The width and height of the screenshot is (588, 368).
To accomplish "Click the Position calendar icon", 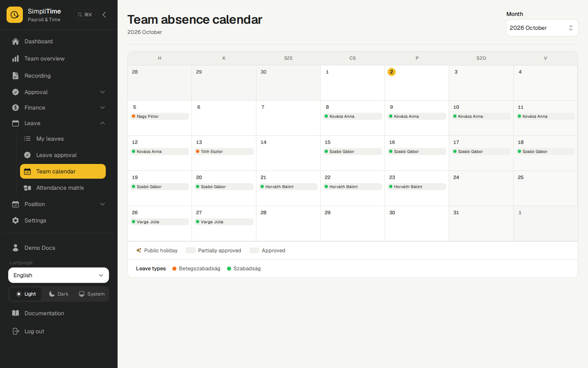I will pos(16,204).
